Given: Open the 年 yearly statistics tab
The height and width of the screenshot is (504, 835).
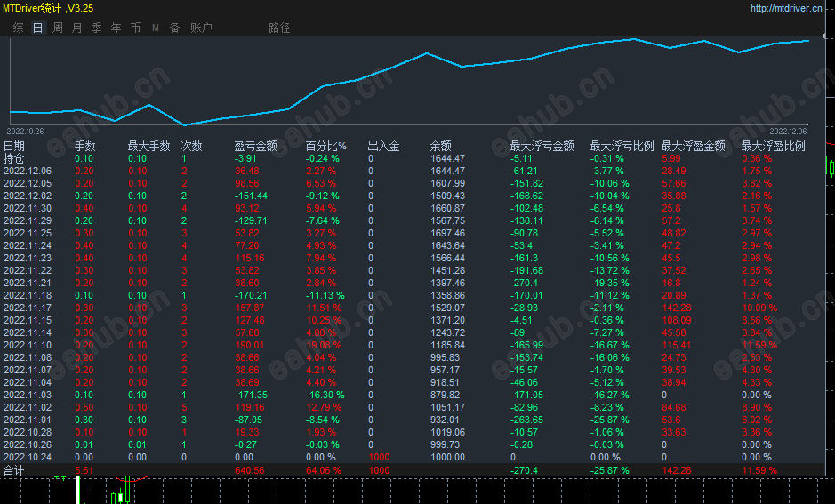Looking at the screenshot, I should point(116,28).
